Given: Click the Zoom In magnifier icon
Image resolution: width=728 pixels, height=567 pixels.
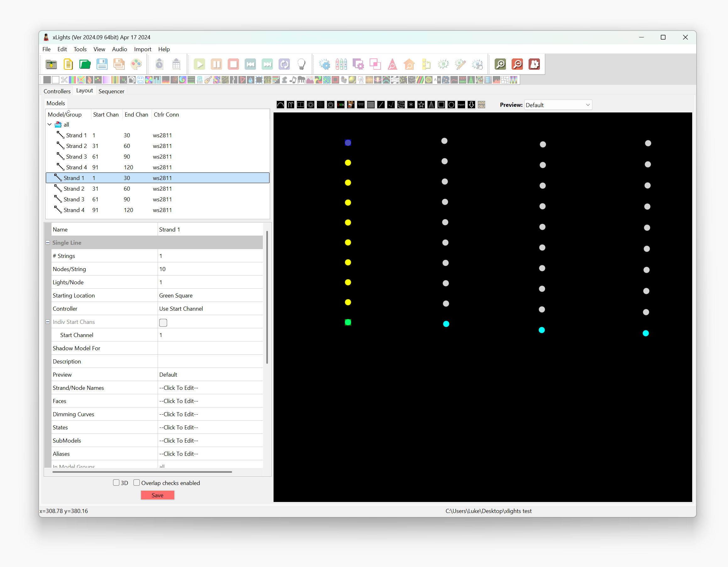Looking at the screenshot, I should [500, 64].
